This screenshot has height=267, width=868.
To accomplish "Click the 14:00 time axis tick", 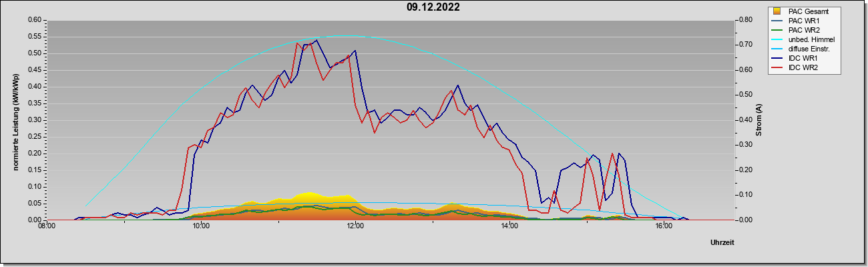I will 509,227.
